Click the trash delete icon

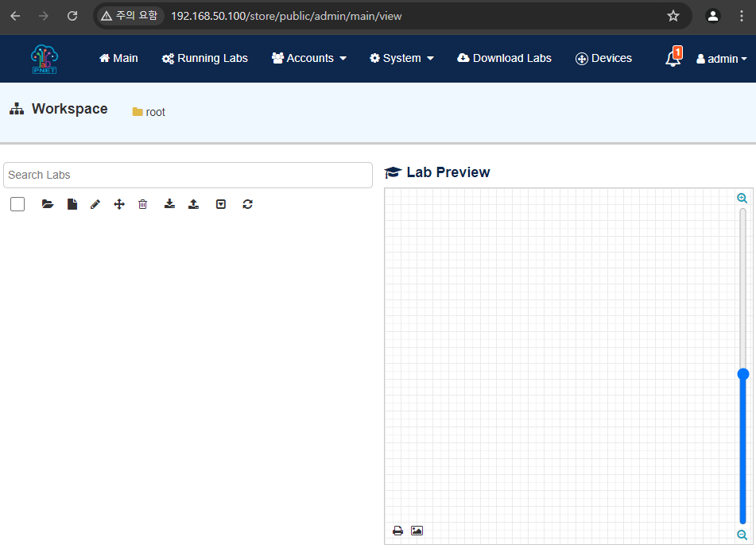tap(143, 204)
